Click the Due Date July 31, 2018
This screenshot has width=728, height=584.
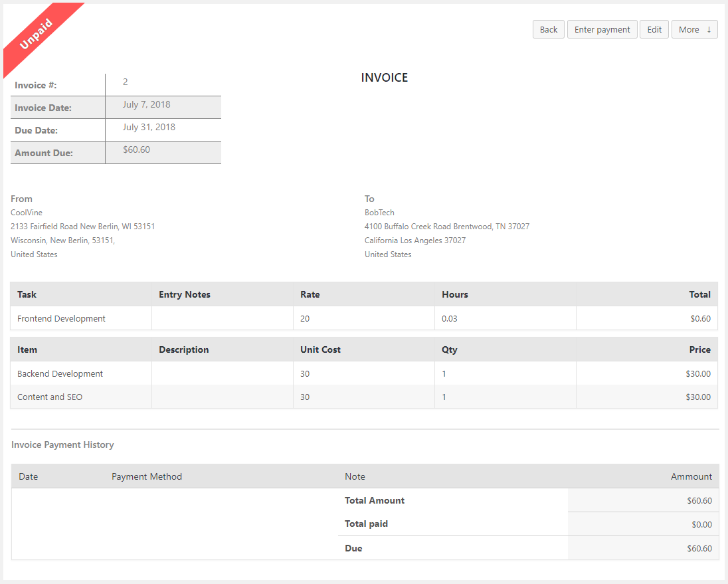[149, 128]
